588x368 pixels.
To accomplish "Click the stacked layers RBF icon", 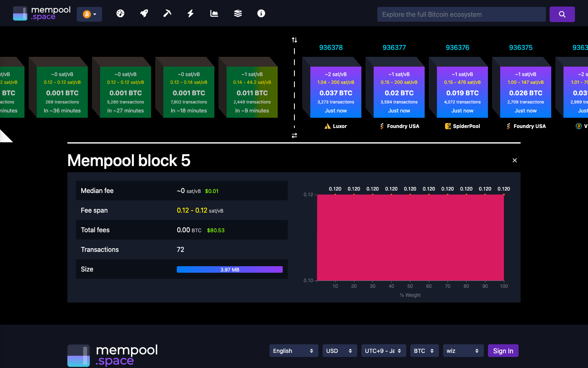I will (237, 13).
